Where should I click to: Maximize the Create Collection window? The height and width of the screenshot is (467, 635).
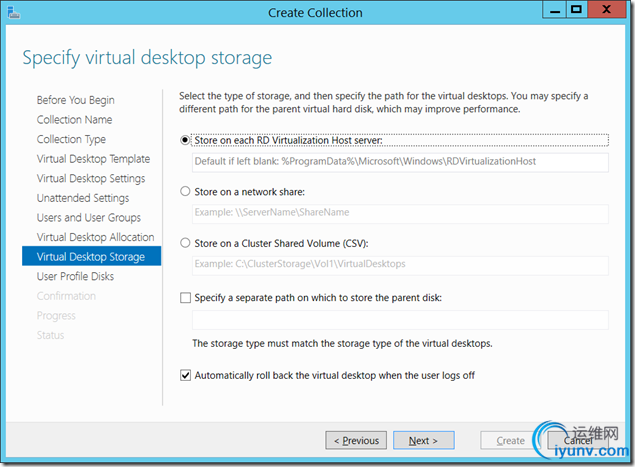[x=577, y=10]
